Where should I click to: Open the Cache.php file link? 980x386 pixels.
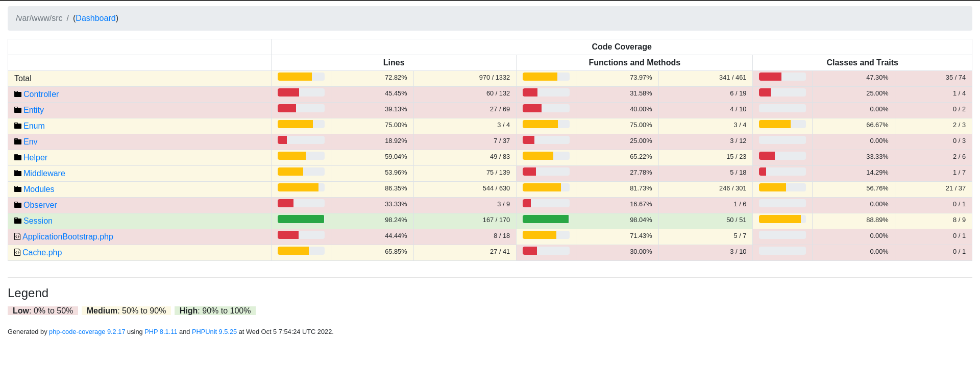pyautogui.click(x=42, y=253)
